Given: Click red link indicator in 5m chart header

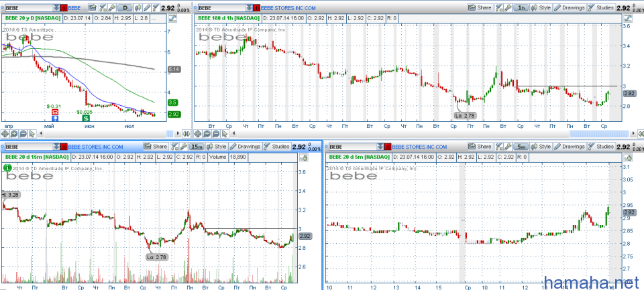Looking at the screenshot, I should (388, 147).
